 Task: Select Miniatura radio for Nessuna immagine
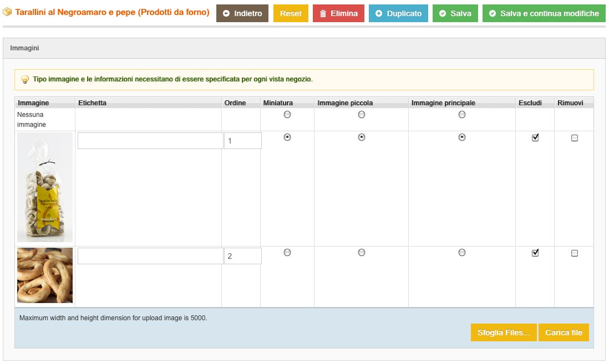287,115
